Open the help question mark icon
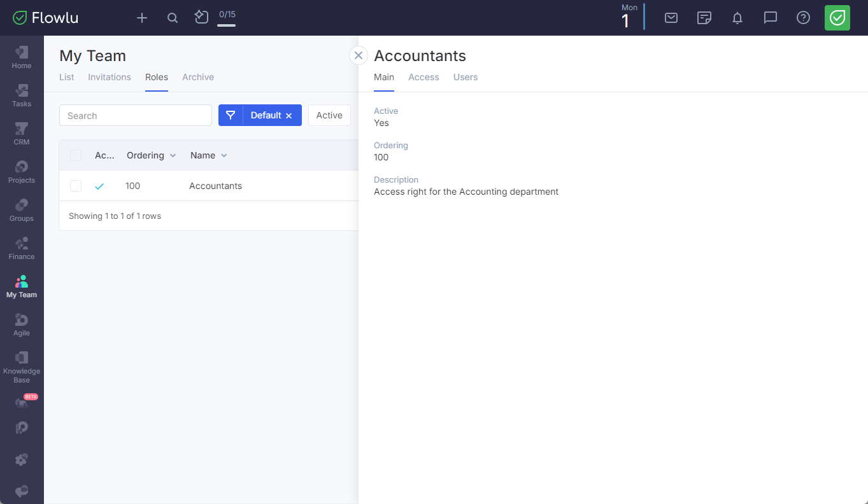The image size is (868, 504). point(804,18)
